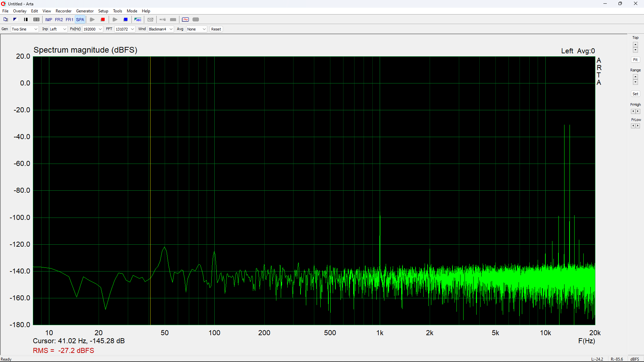Screen dimensions: 644x362
Task: Click FrLow left arrow
Action: (x=633, y=126)
